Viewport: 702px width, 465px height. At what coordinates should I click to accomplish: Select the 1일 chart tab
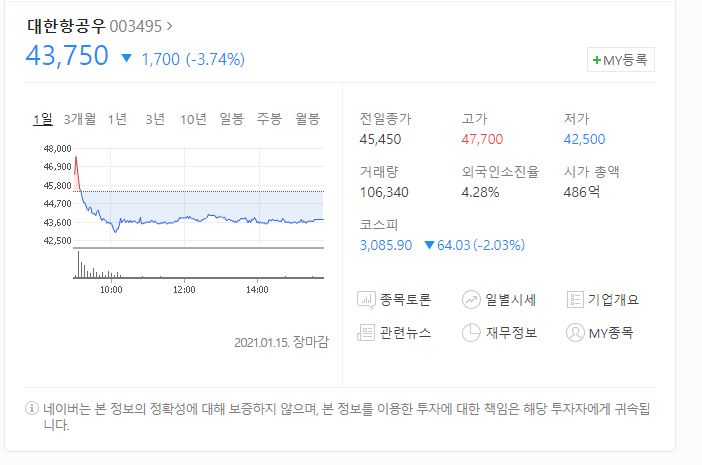[43, 119]
